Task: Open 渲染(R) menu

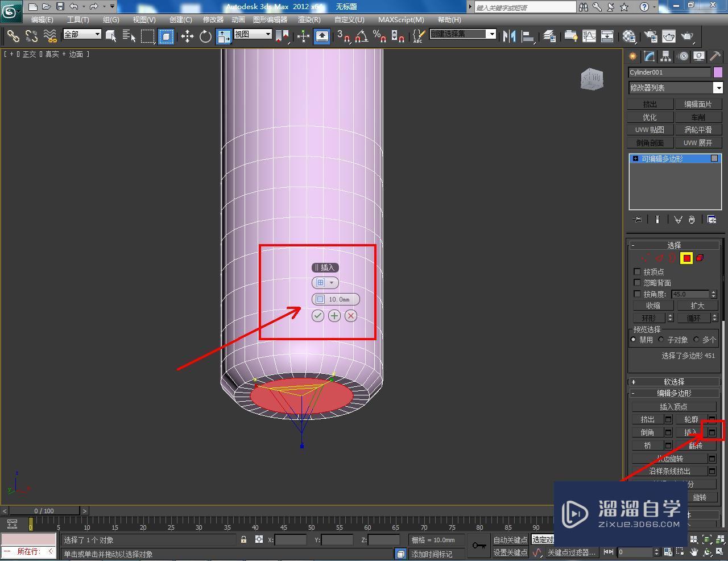Action: [x=309, y=19]
